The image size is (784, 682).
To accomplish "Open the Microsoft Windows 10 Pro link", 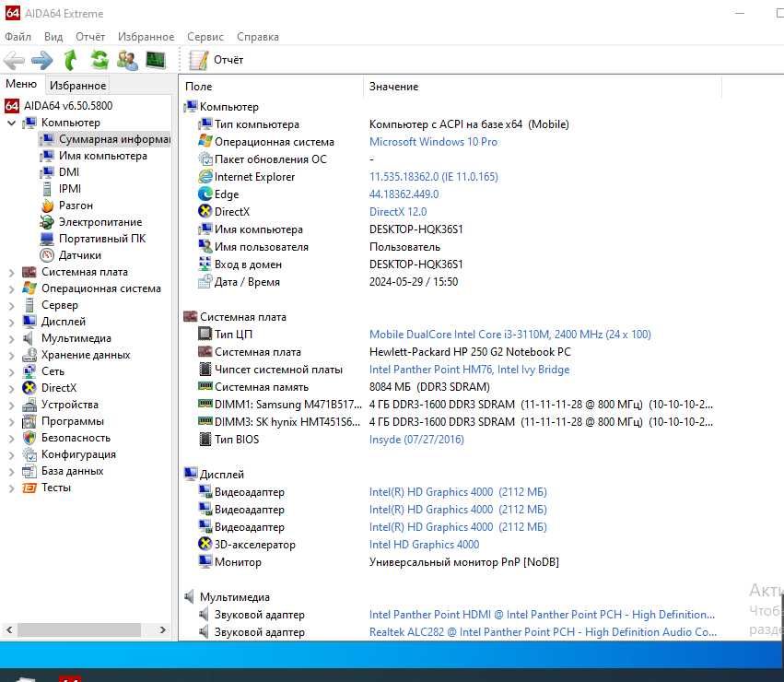I will [x=433, y=142].
